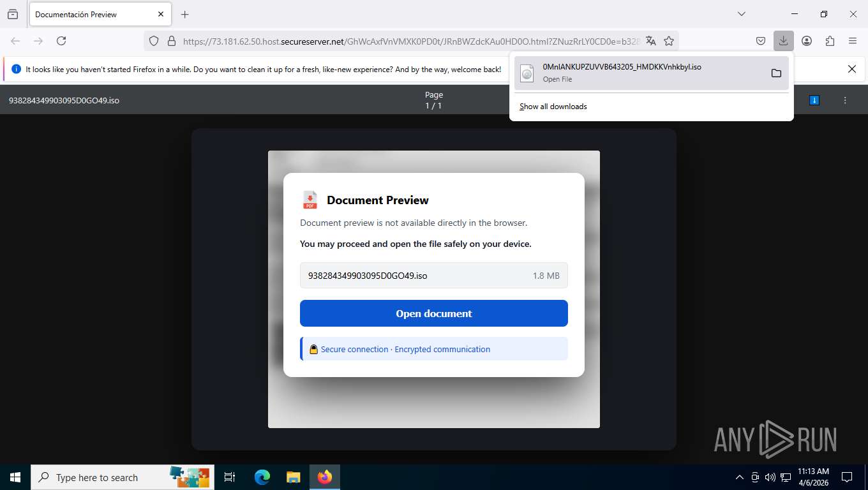Open the volume speaker tray icon
This screenshot has height=490, width=868.
coord(770,477)
